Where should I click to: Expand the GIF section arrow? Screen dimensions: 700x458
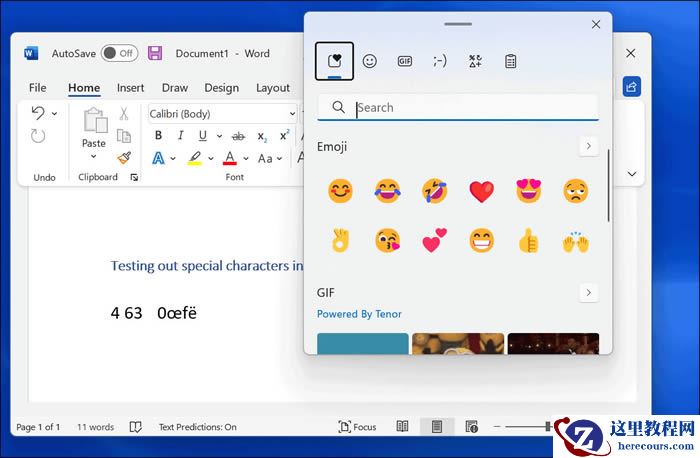coord(588,293)
